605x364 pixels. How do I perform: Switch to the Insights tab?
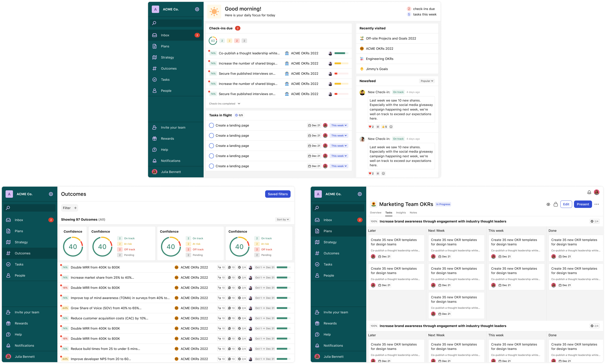tap(401, 213)
